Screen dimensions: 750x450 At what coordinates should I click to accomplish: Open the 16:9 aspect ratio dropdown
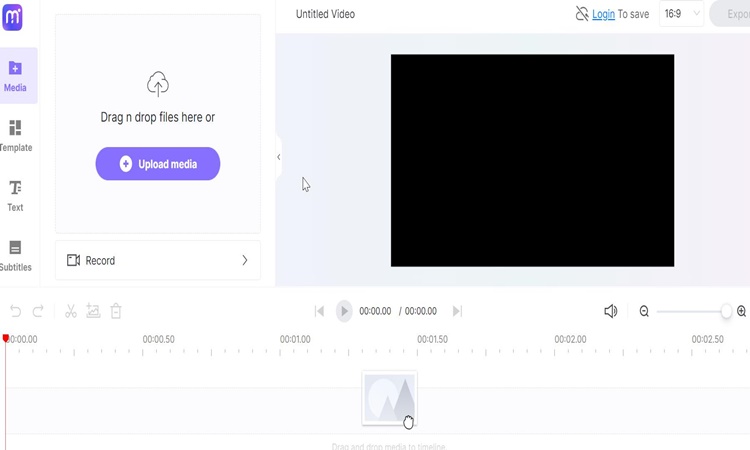682,14
